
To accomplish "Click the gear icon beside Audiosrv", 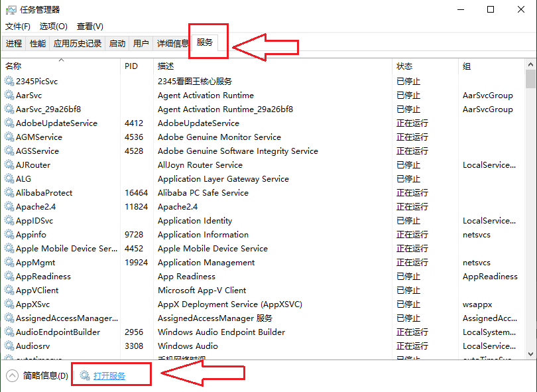I will pyautogui.click(x=9, y=346).
